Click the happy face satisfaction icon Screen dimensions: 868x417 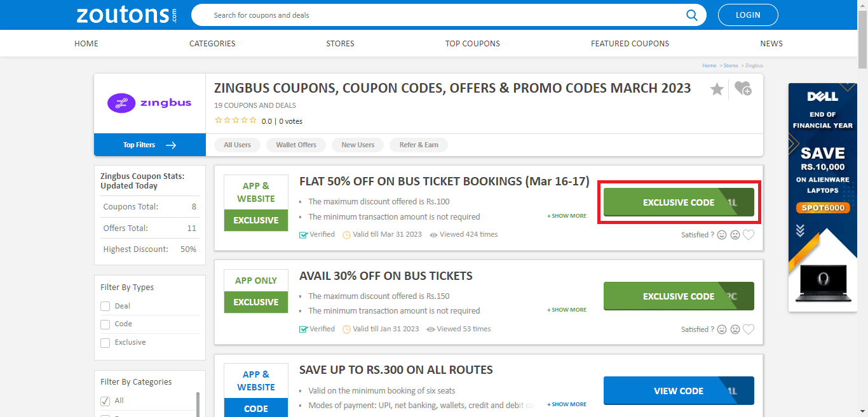coord(722,234)
